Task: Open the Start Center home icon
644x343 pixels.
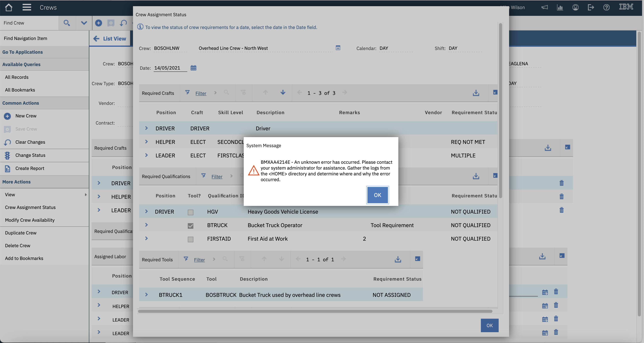Action: [9, 7]
